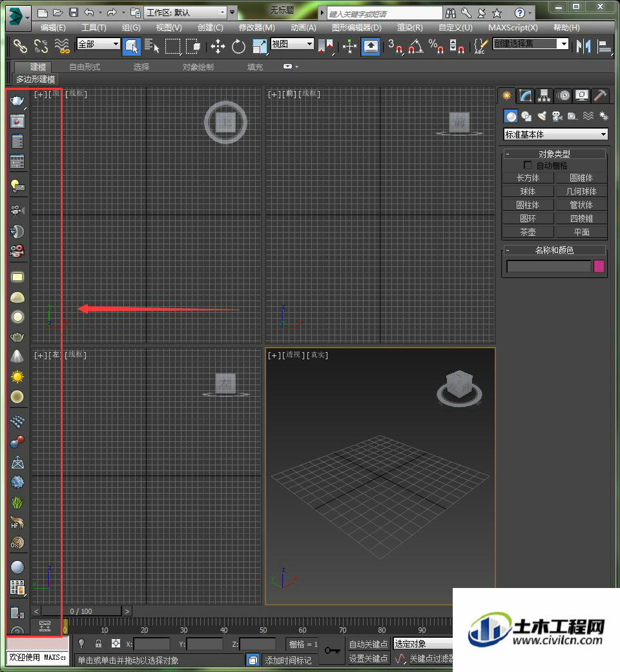Viewport: 620px width, 672px height.
Task: Select Lights category in Create panel
Action: coord(542,116)
